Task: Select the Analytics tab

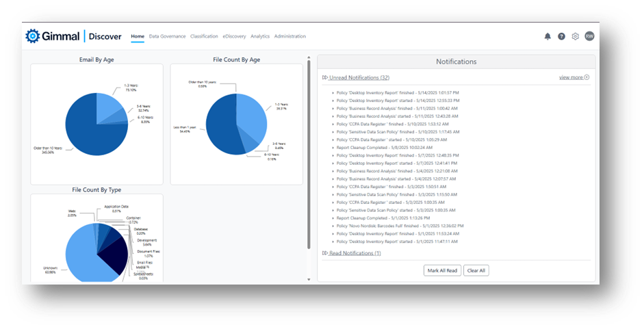Action: point(260,36)
